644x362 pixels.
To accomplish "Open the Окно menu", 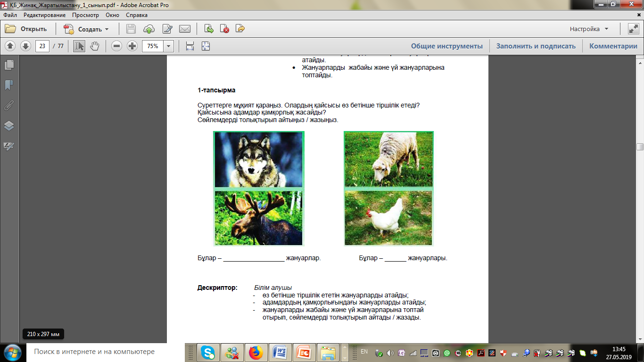I will pos(113,15).
